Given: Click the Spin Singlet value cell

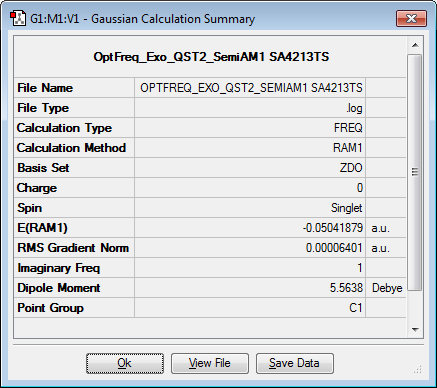Looking at the screenshot, I should pyautogui.click(x=250, y=208).
